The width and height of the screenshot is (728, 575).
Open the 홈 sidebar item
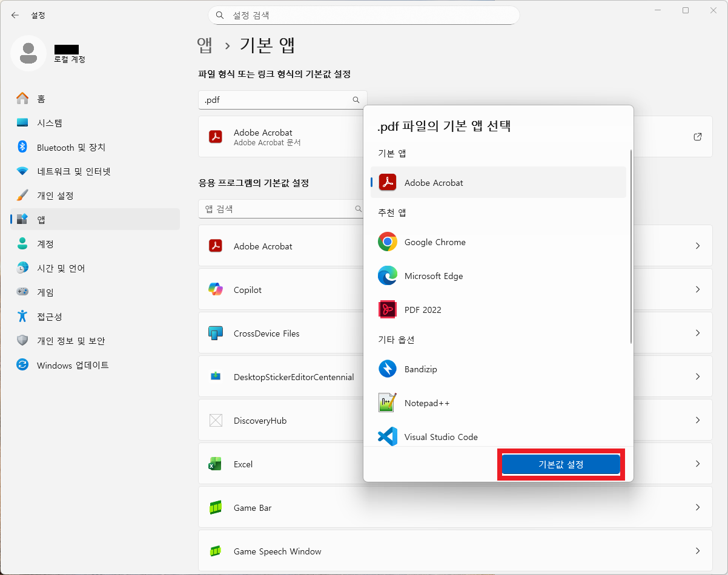[95, 99]
